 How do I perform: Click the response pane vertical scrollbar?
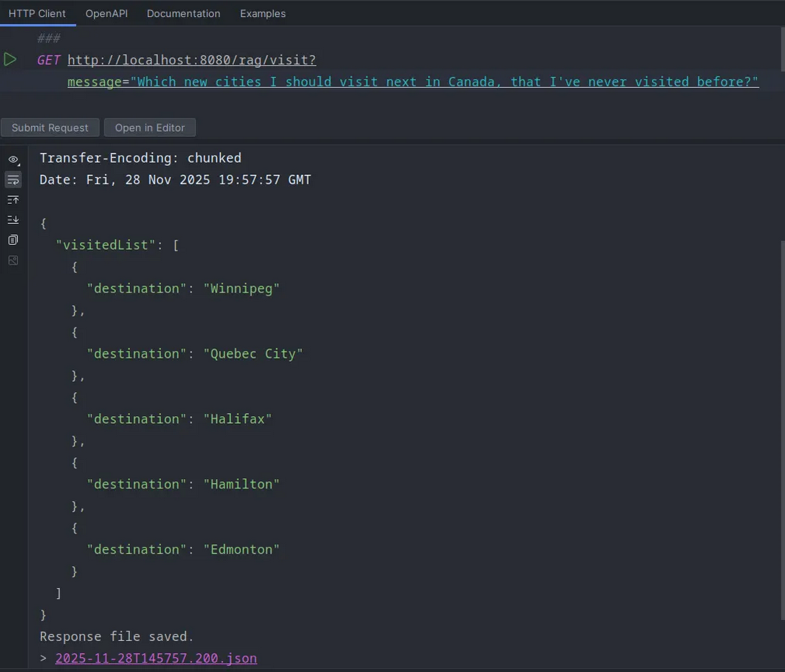pos(781,428)
